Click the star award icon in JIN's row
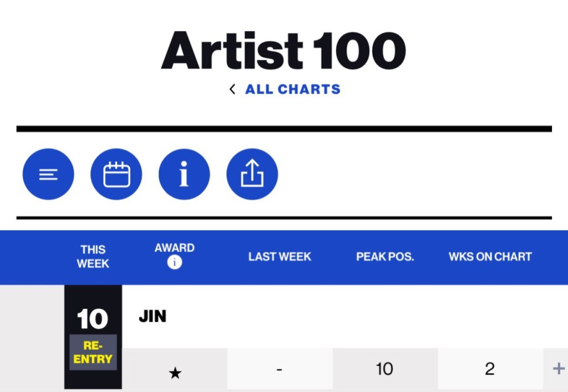 pyautogui.click(x=175, y=373)
